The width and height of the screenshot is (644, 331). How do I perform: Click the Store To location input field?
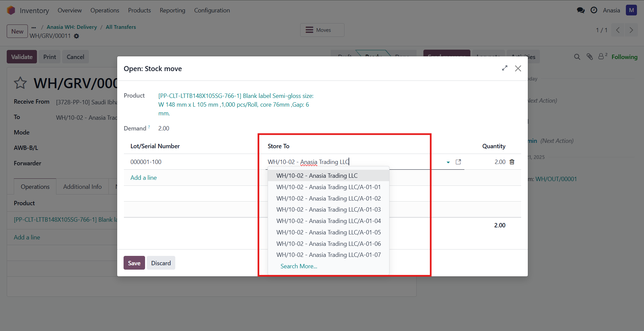coord(353,162)
